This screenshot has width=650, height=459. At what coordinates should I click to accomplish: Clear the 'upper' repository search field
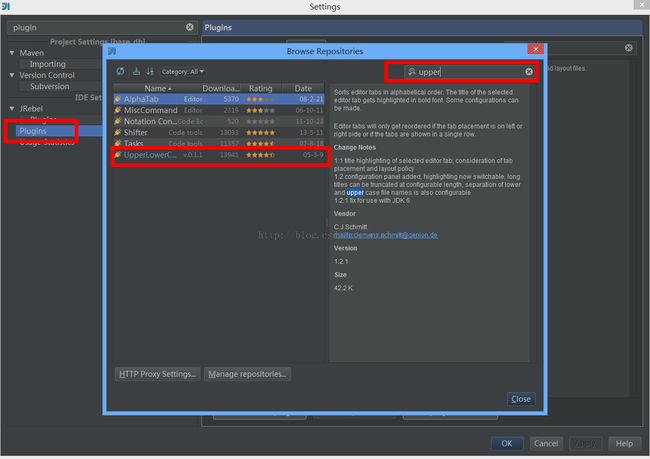[x=529, y=72]
